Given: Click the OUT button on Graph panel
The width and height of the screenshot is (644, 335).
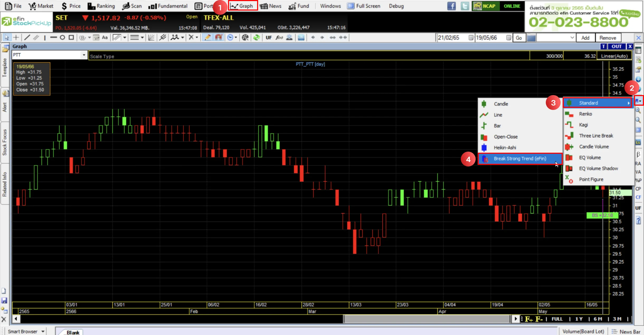Looking at the screenshot, I should pyautogui.click(x=617, y=46).
